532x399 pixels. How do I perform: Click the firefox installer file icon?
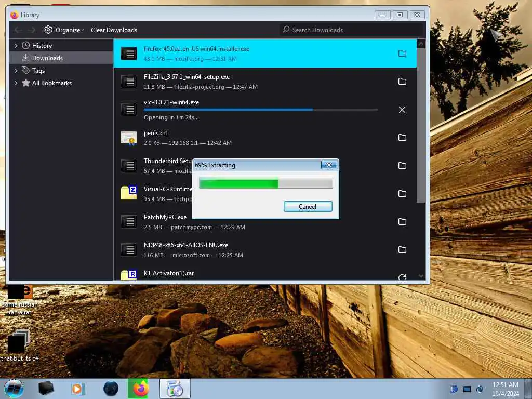(x=129, y=54)
